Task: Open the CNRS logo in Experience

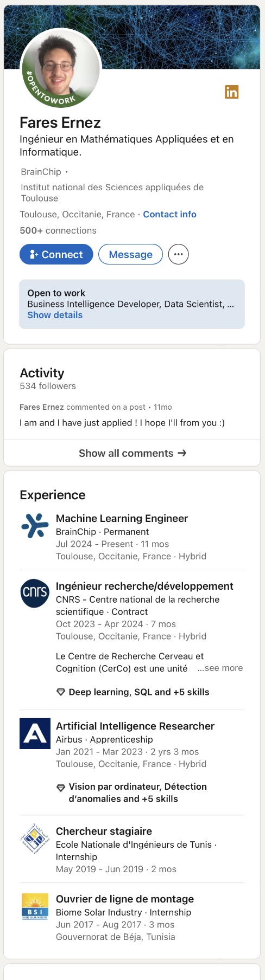Action: [x=35, y=593]
